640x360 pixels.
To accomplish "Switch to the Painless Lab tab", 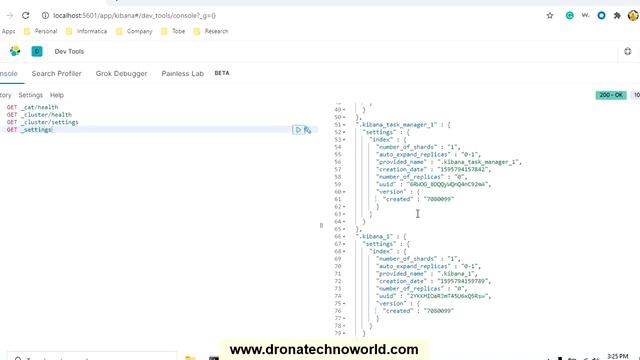I will 182,73.
